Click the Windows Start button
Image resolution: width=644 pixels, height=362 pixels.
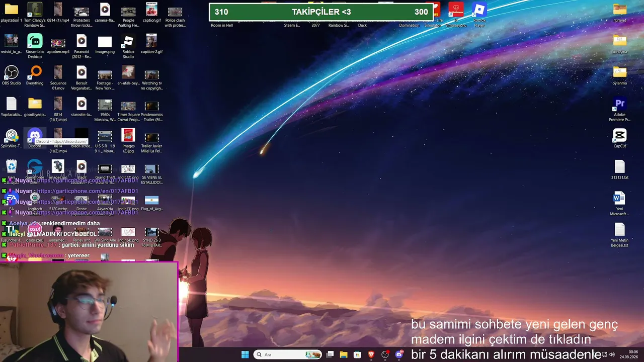tap(245, 354)
